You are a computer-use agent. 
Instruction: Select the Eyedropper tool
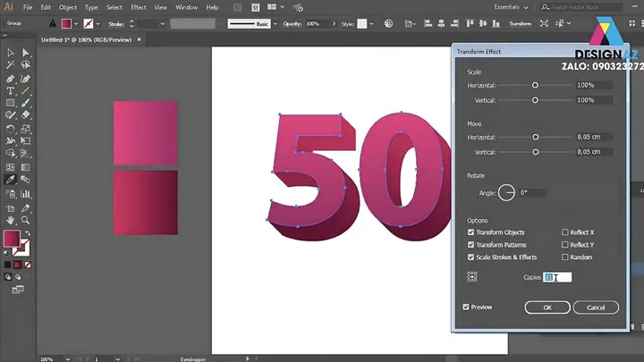(10, 180)
